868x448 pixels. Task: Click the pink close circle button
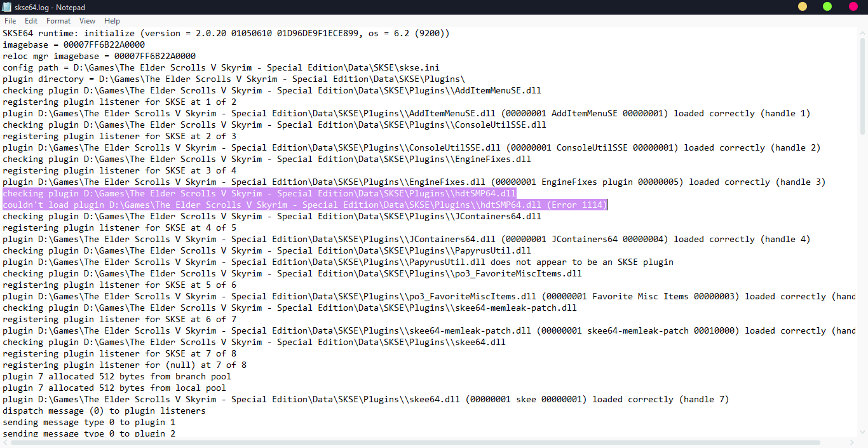pos(853,6)
